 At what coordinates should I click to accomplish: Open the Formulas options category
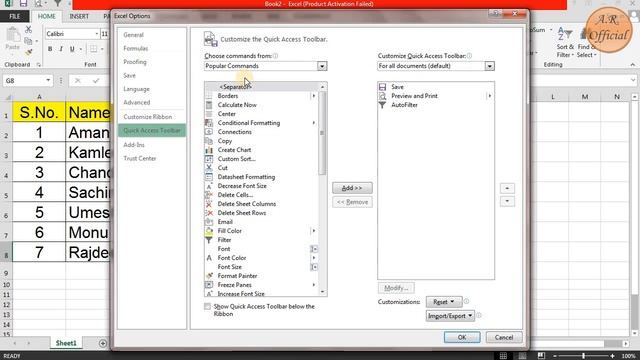click(x=136, y=49)
